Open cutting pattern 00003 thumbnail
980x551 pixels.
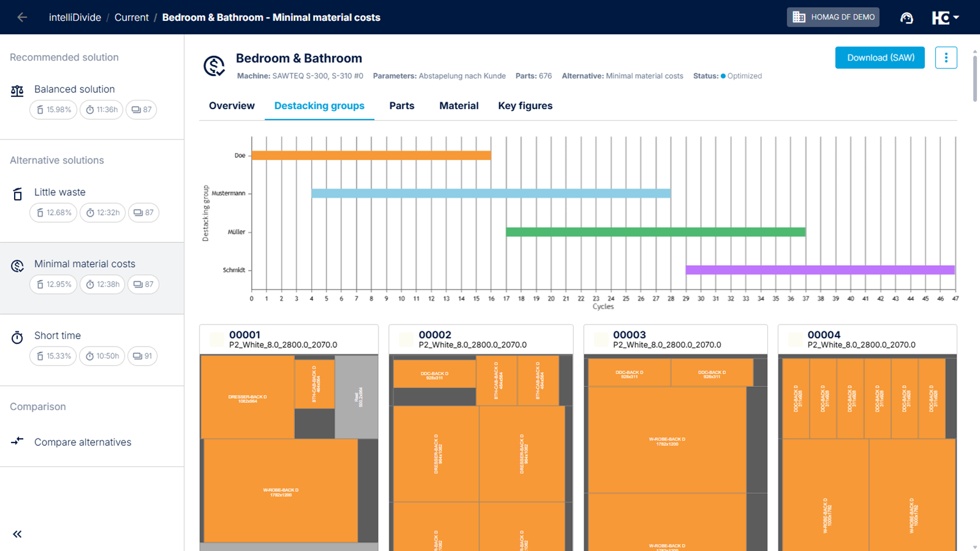(675, 453)
